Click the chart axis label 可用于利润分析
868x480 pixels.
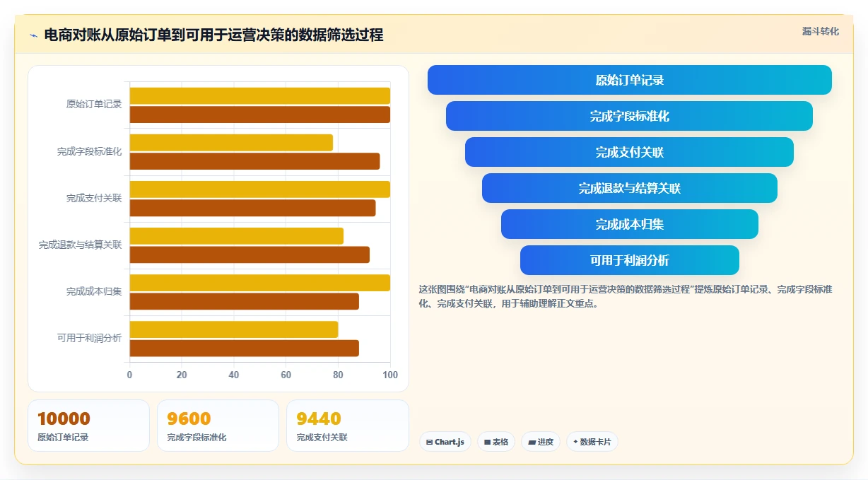pos(89,338)
